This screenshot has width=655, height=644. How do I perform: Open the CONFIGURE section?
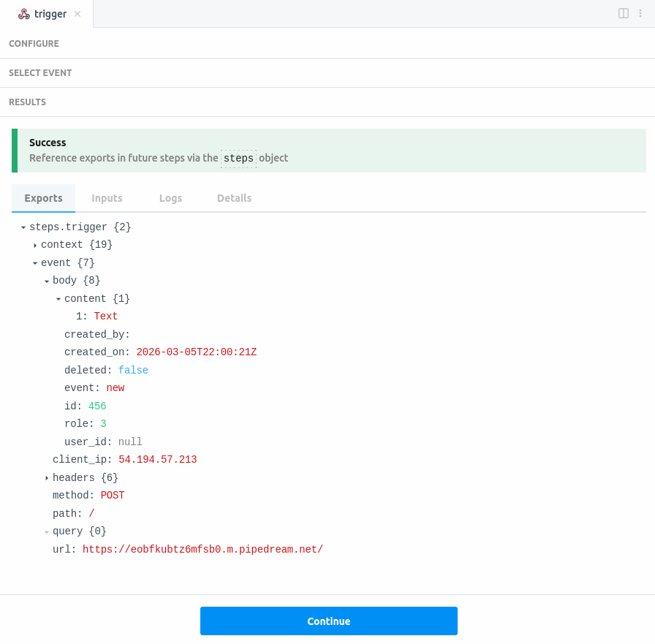pos(34,44)
